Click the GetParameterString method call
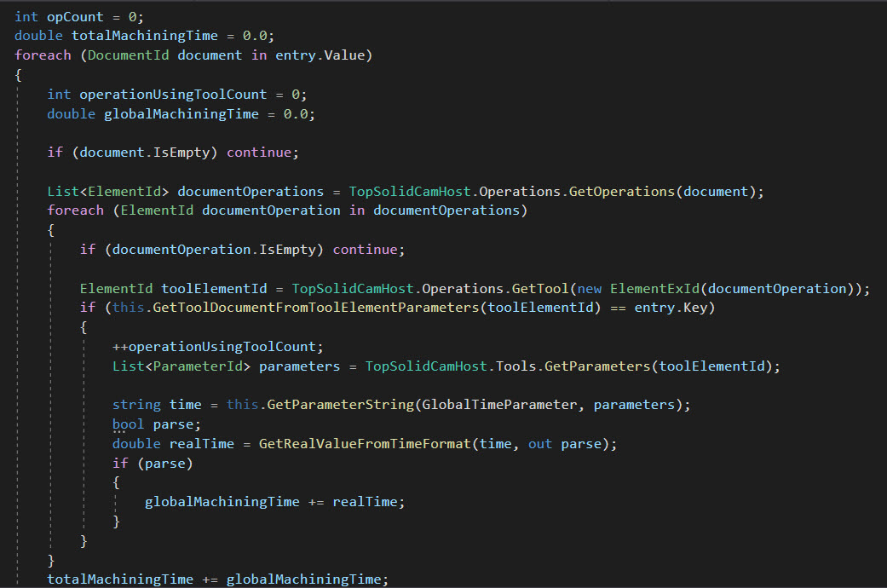The height and width of the screenshot is (588, 887). click(341, 405)
